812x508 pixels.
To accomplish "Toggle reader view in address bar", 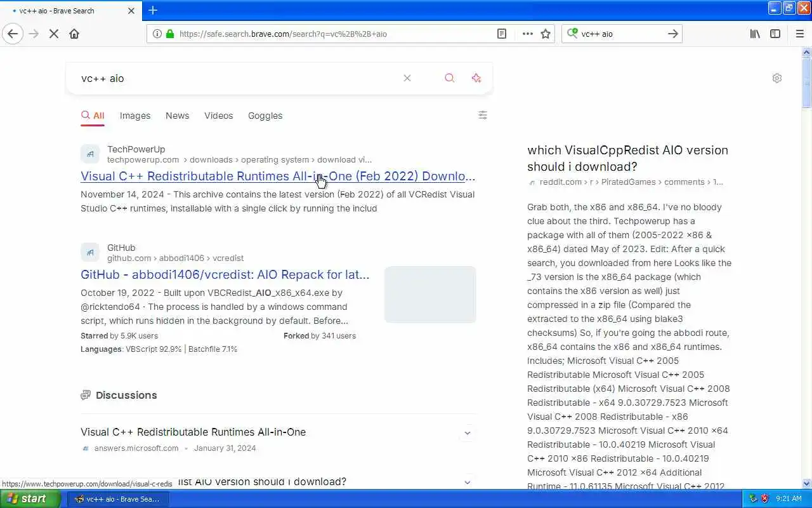I will click(502, 34).
